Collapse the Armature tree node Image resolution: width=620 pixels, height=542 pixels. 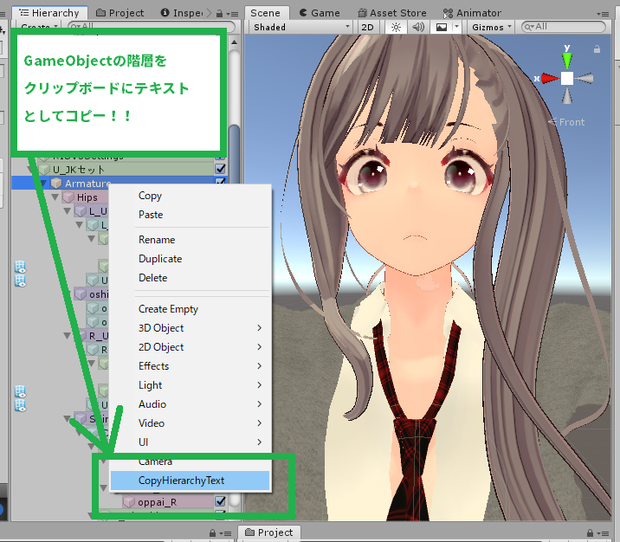click(x=43, y=183)
